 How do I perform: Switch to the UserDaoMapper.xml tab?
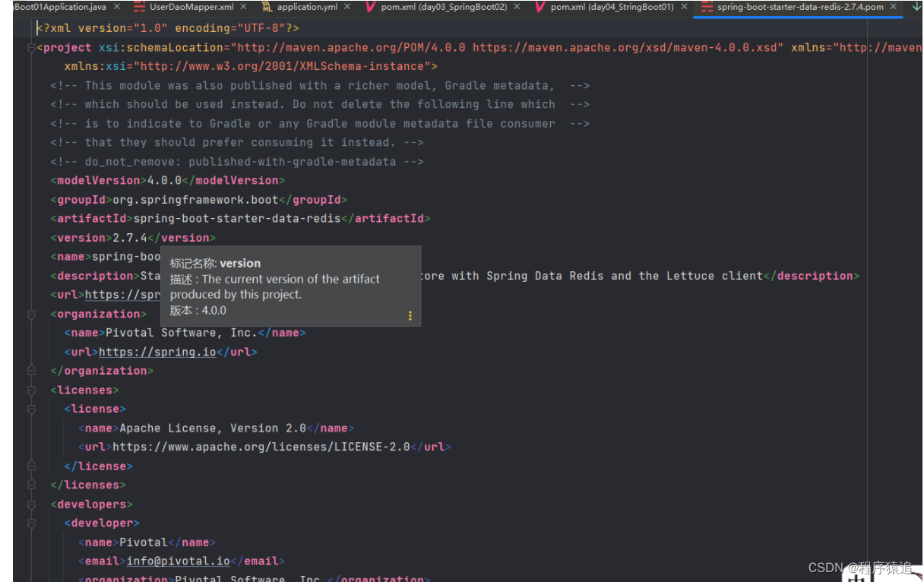(x=190, y=7)
